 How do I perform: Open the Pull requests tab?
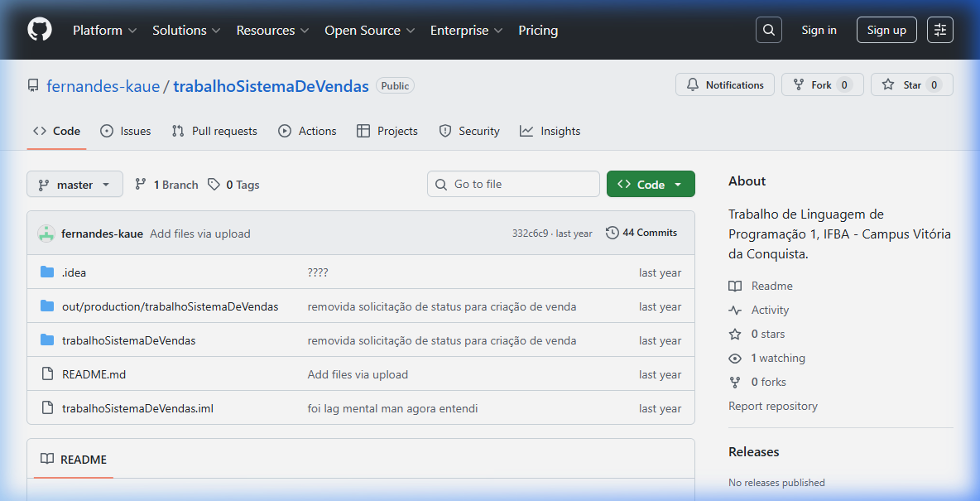tap(214, 131)
